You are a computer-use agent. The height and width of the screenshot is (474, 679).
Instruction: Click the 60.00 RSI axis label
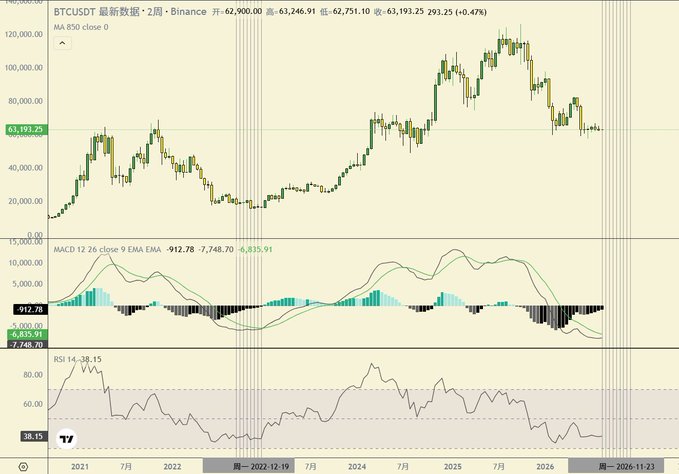pos(33,404)
